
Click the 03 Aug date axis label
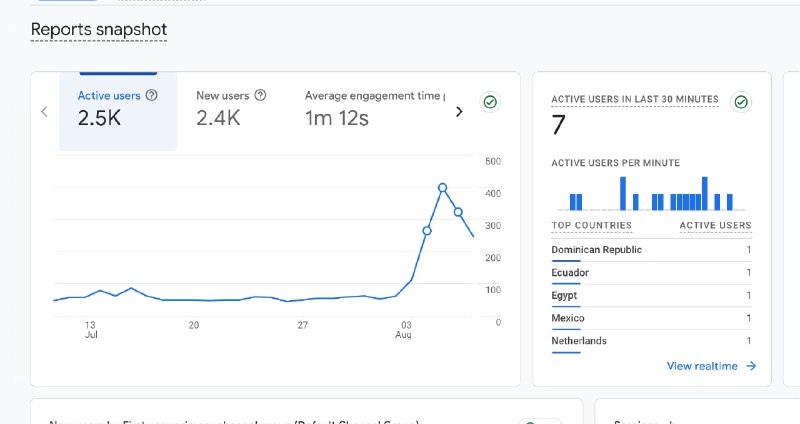coord(404,330)
